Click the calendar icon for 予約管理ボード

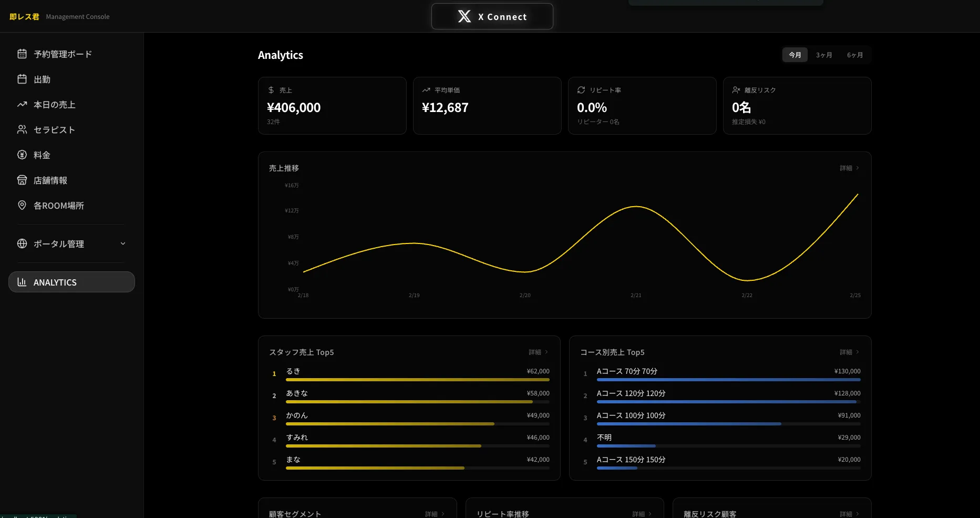22,54
